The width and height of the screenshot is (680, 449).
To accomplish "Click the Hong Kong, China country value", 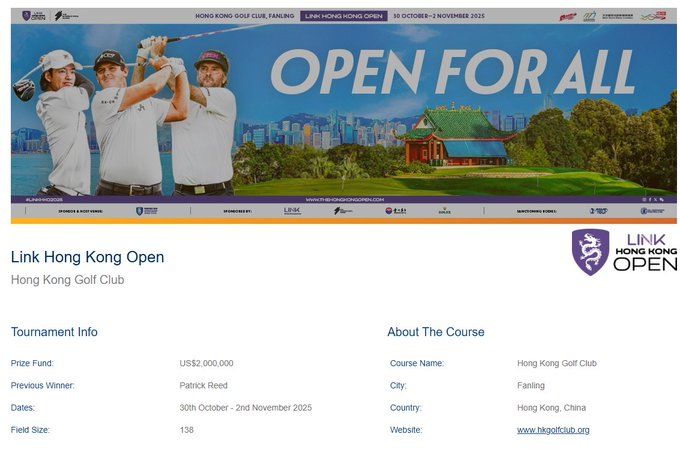I will [551, 408].
